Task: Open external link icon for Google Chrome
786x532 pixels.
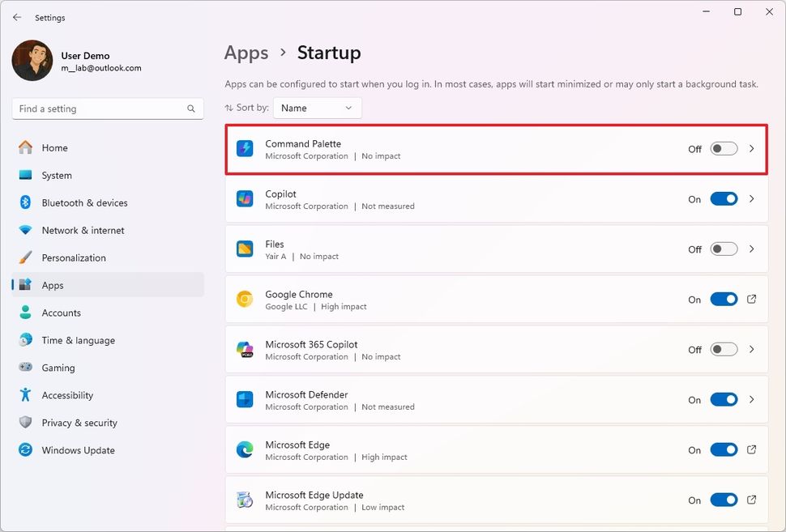Action: click(x=751, y=300)
